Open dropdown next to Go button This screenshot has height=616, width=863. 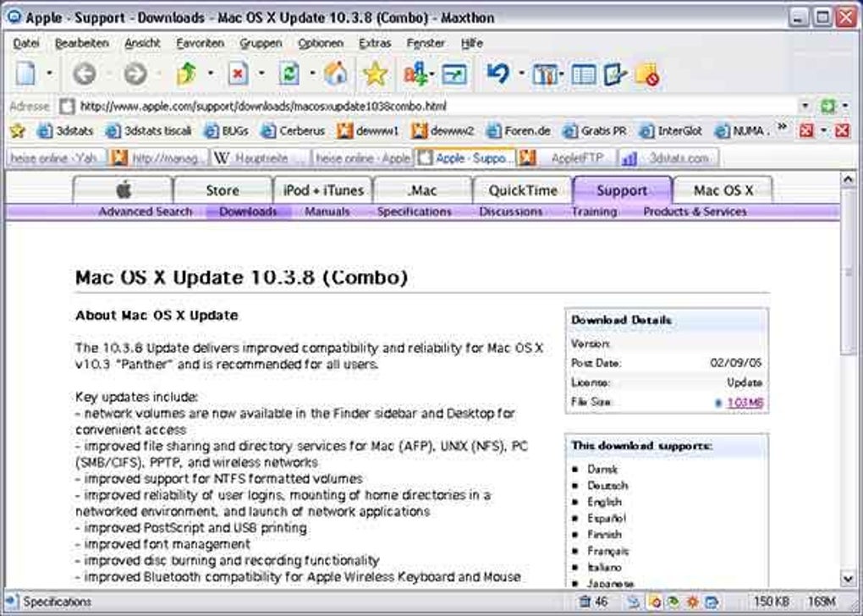pyautogui.click(x=845, y=106)
